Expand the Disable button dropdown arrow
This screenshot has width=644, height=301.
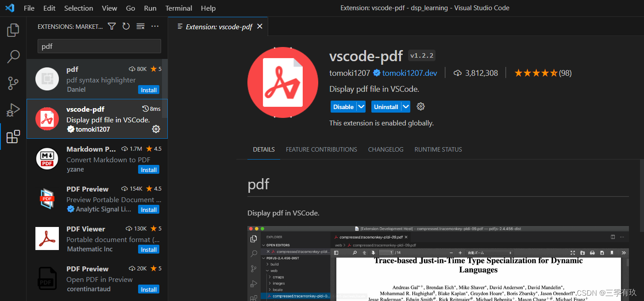pos(361,106)
